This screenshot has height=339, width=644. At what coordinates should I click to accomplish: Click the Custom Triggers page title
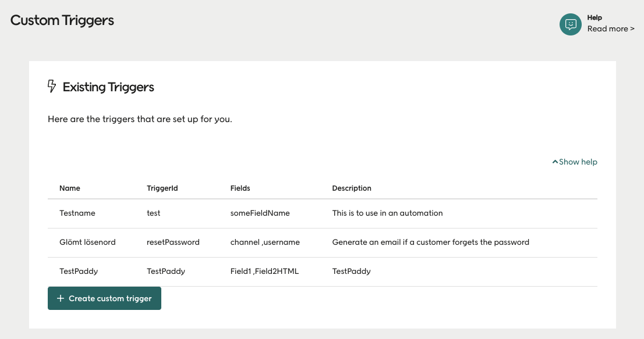coord(62,20)
